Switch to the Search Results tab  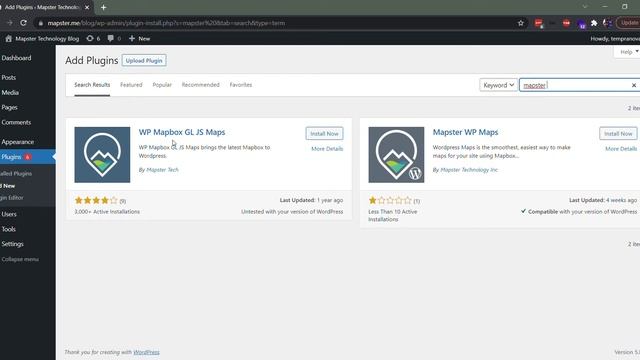(x=92, y=85)
